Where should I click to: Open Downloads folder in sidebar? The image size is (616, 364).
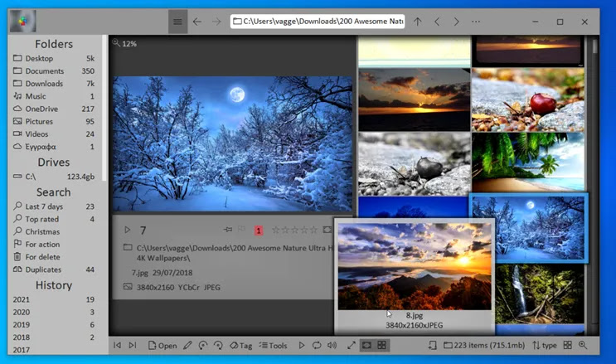54,84
